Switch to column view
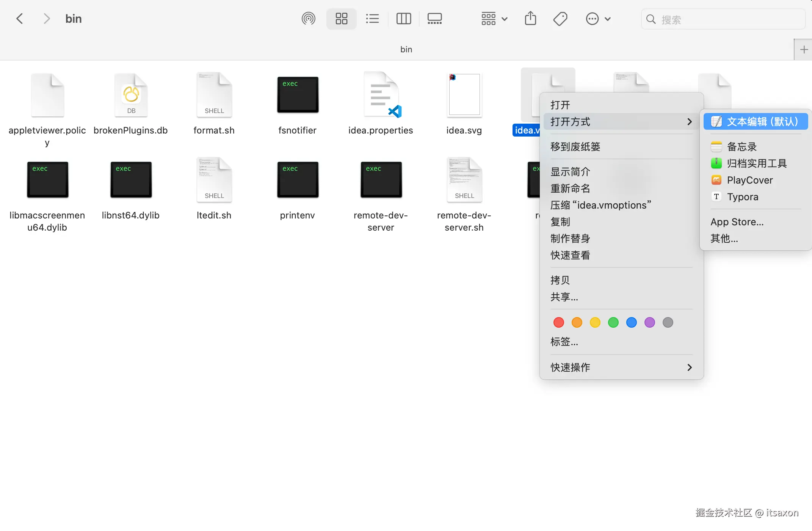Image resolution: width=812 pixels, height=531 pixels. (403, 19)
